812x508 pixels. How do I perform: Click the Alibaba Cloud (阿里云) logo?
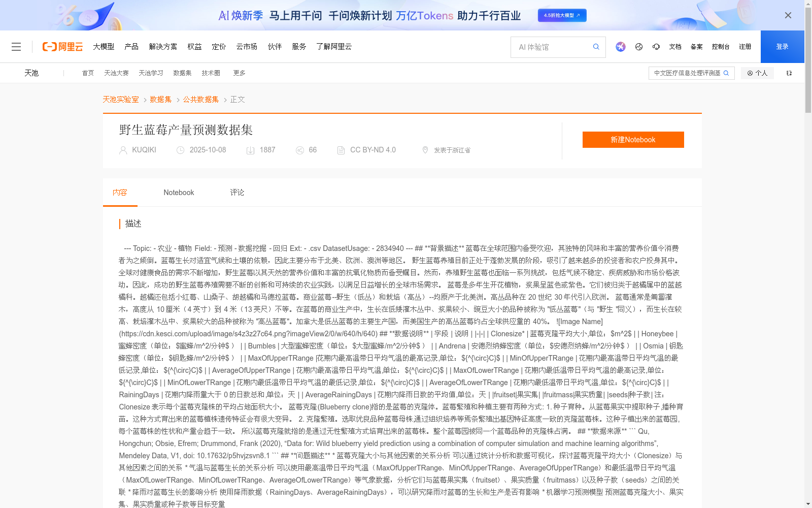62,47
